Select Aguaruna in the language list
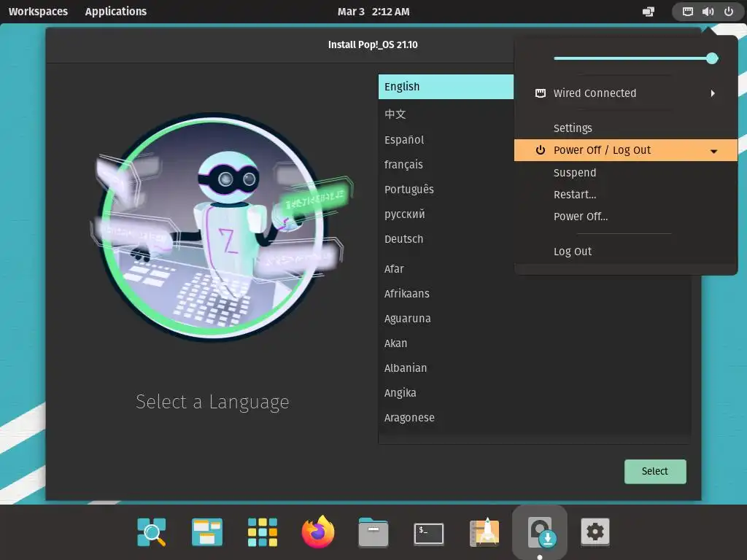Image resolution: width=747 pixels, height=560 pixels. pos(535,319)
